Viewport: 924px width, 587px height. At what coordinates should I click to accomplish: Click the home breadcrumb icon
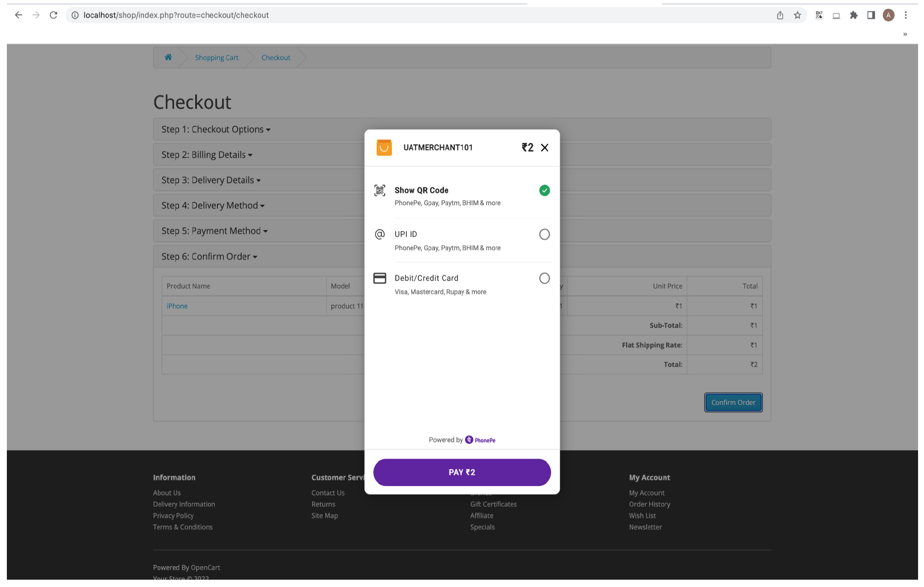[x=168, y=57]
